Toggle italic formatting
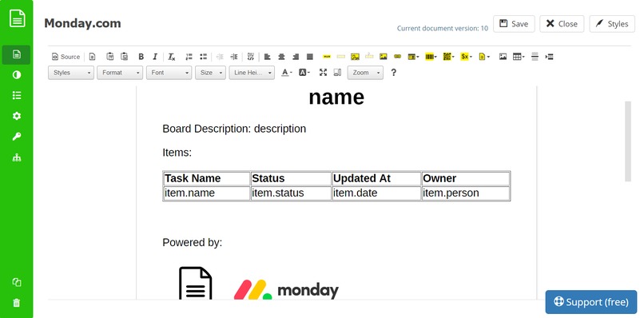Viewport: 644px width, 318px height. point(155,57)
